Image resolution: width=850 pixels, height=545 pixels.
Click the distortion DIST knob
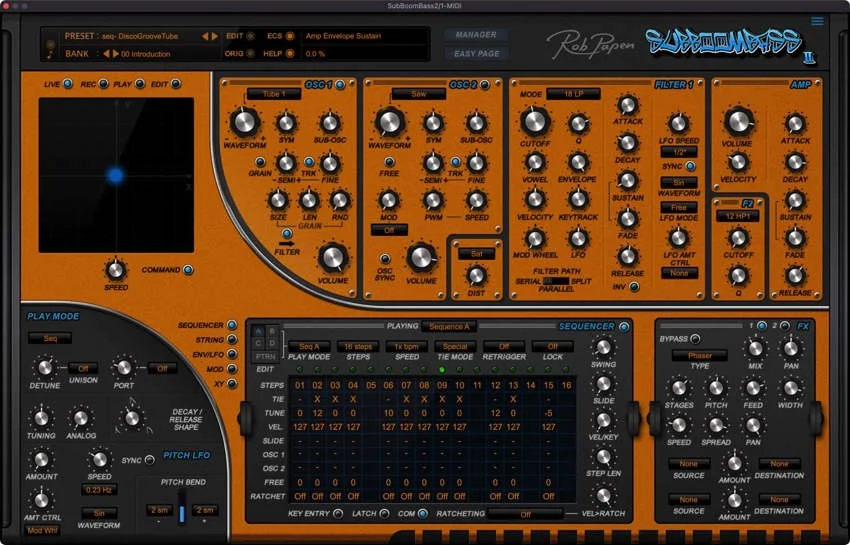(476, 276)
